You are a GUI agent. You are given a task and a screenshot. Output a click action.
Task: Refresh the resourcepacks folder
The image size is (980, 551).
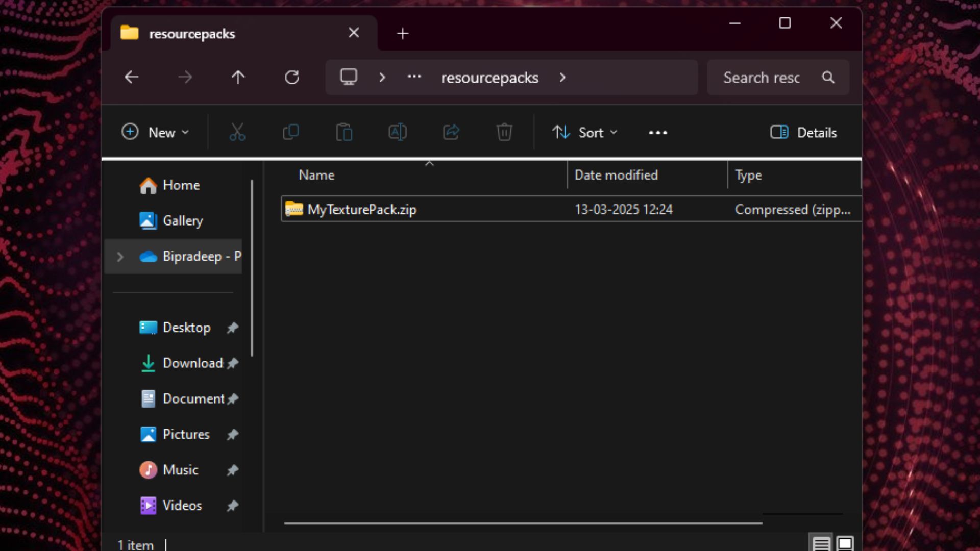click(292, 78)
